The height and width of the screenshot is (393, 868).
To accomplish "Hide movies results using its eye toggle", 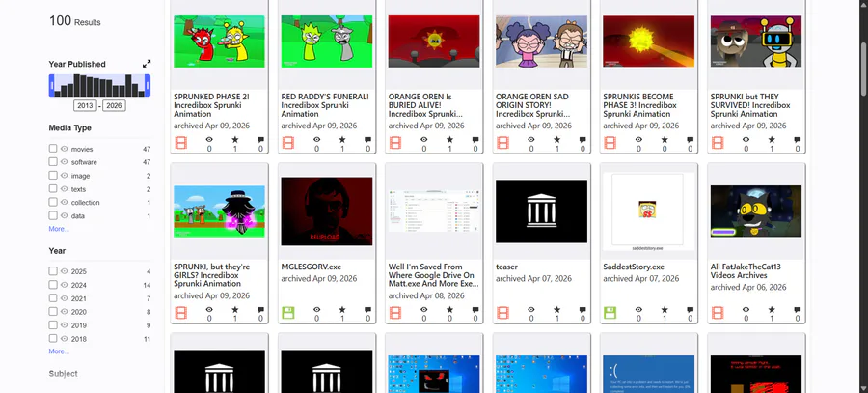I will (x=65, y=149).
